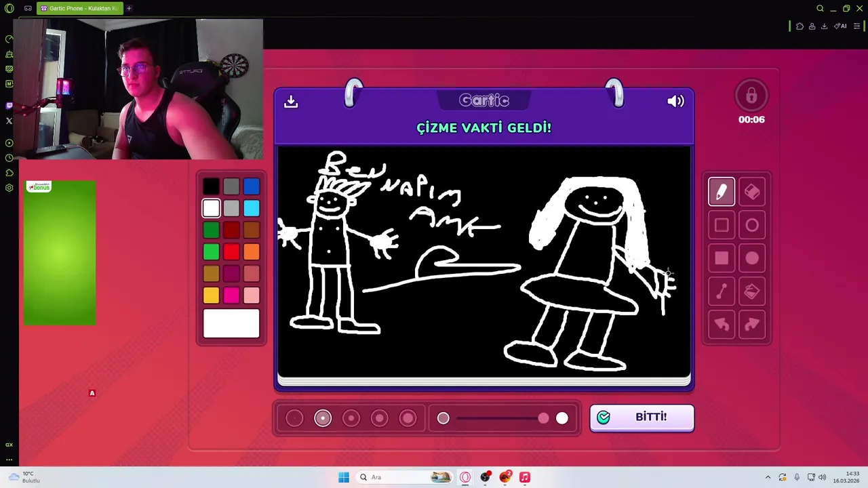868x488 pixels.
Task: Click the lock icon above the timer
Action: click(x=751, y=96)
